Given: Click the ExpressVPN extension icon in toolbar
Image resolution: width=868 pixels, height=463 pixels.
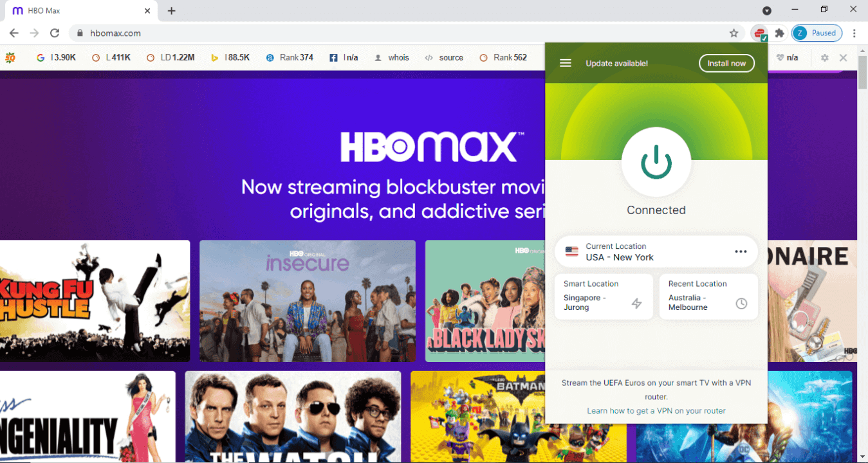Looking at the screenshot, I should coord(759,33).
